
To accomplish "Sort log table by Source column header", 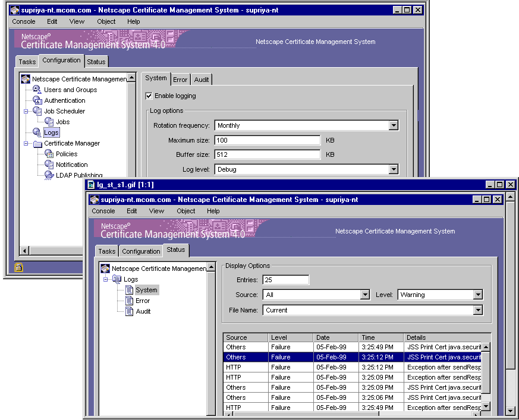I will pos(246,337).
